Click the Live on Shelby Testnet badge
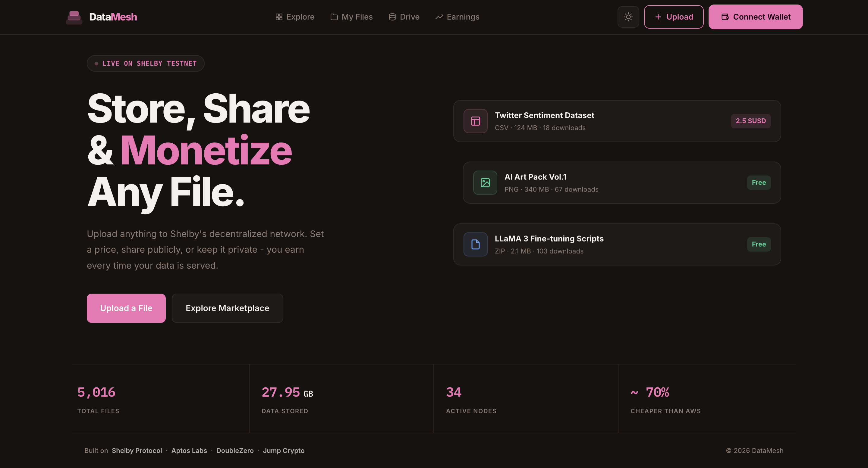The image size is (868, 468). click(x=146, y=63)
